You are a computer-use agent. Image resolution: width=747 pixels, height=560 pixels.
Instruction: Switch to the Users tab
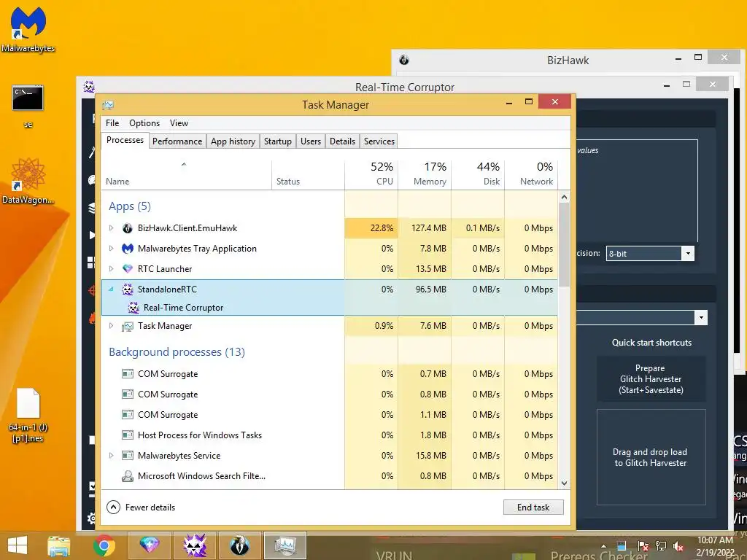[x=311, y=141]
